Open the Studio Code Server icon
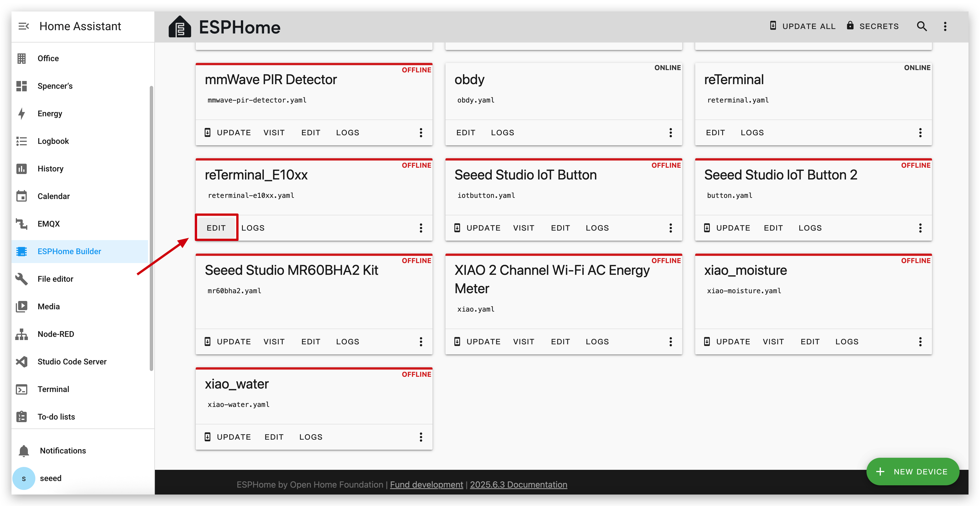 click(22, 362)
